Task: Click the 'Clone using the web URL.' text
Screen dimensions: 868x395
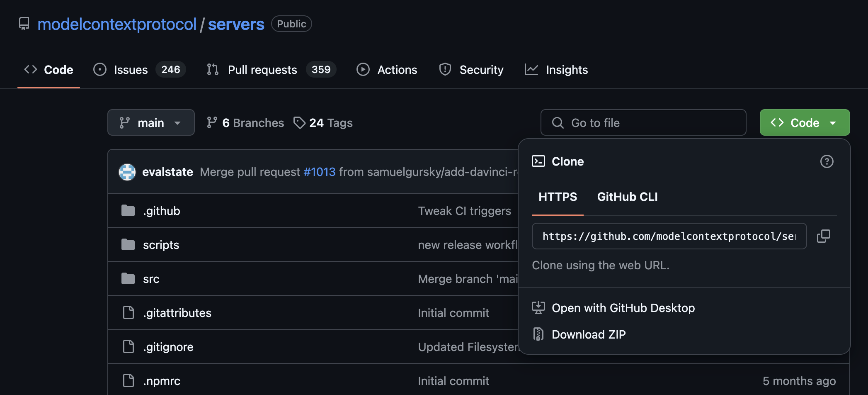Action: tap(601, 265)
